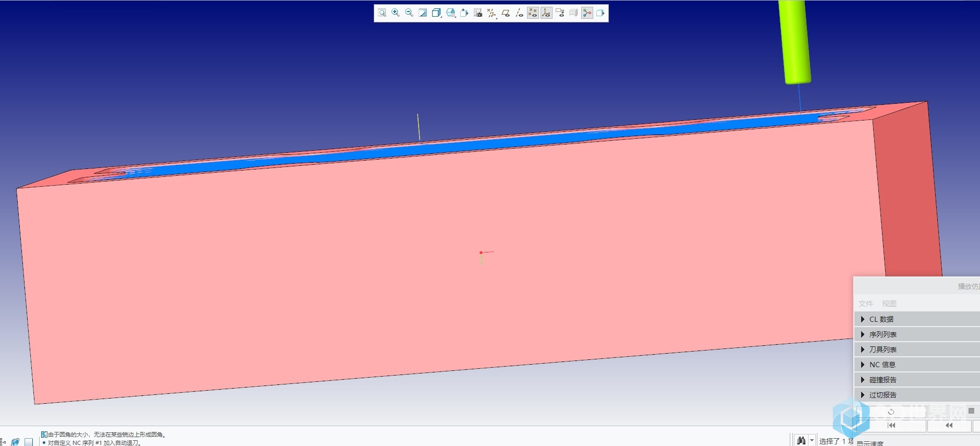Click the Zoom In magnifier
Viewport: 980px width, 446px height.
396,13
